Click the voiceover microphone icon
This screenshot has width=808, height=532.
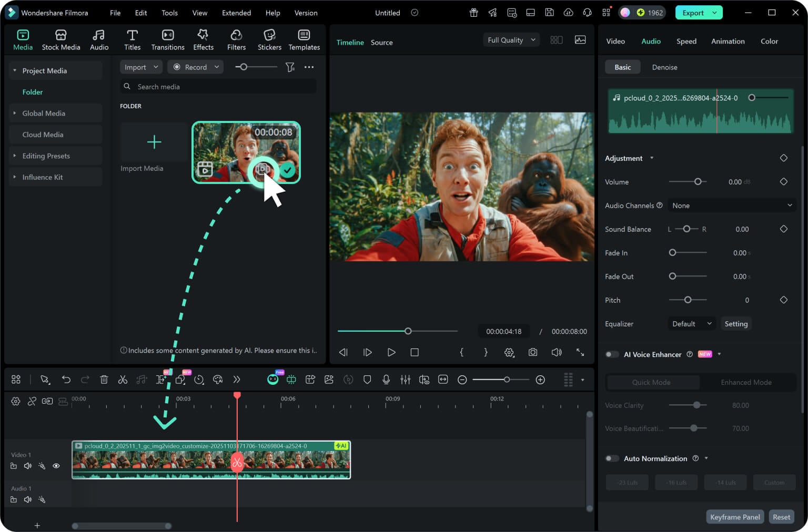pos(386,380)
